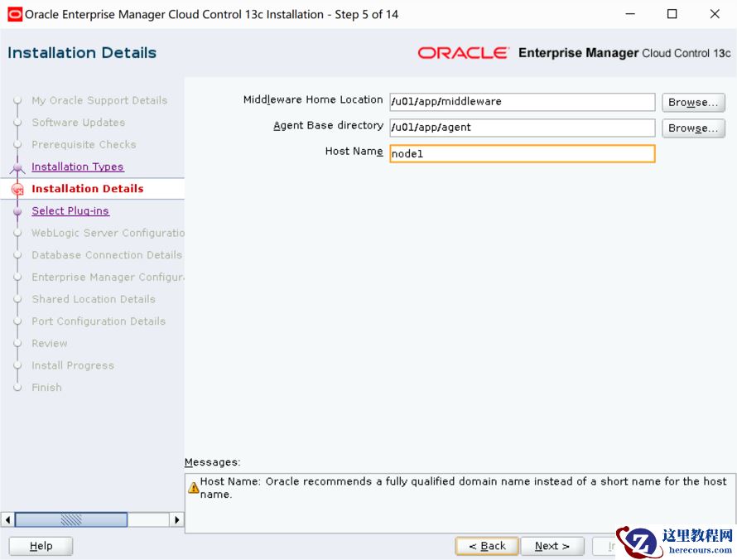Click the Database Connection Details step
This screenshot has height=560, width=737.
[x=107, y=255]
